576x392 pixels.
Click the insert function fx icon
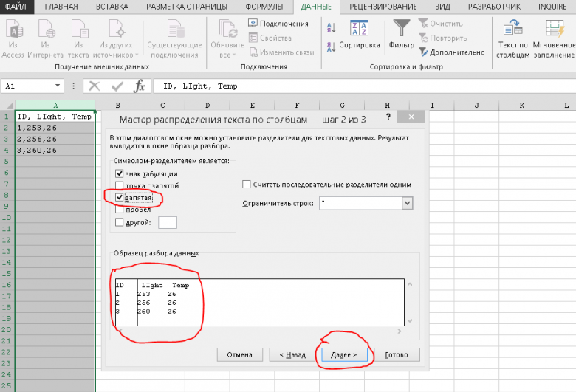(x=140, y=86)
